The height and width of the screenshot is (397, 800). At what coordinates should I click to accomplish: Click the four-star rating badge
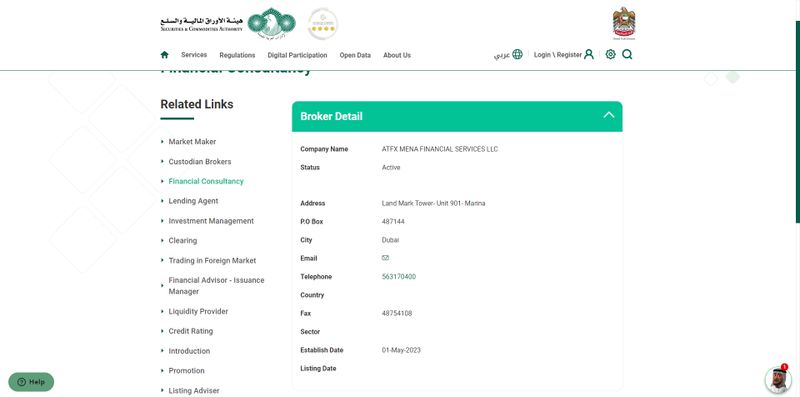tap(322, 24)
